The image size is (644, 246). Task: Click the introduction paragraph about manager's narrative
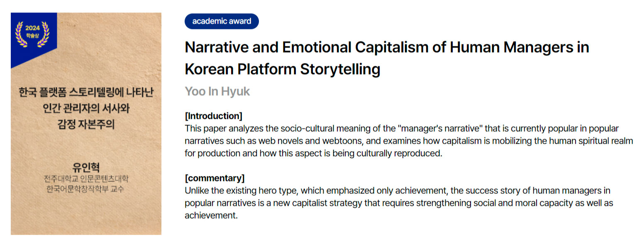coord(409,141)
